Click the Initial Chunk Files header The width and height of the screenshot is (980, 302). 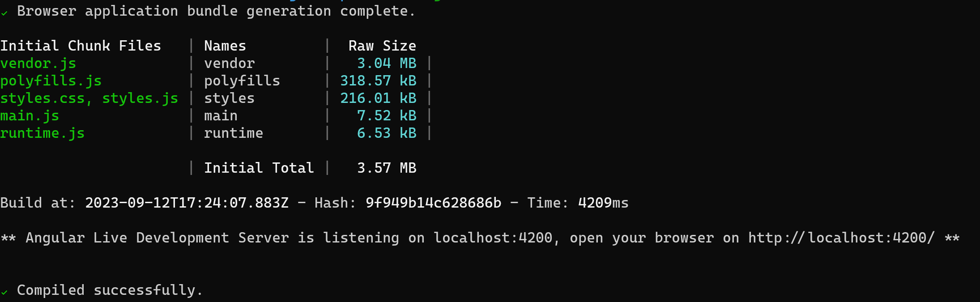point(81,46)
